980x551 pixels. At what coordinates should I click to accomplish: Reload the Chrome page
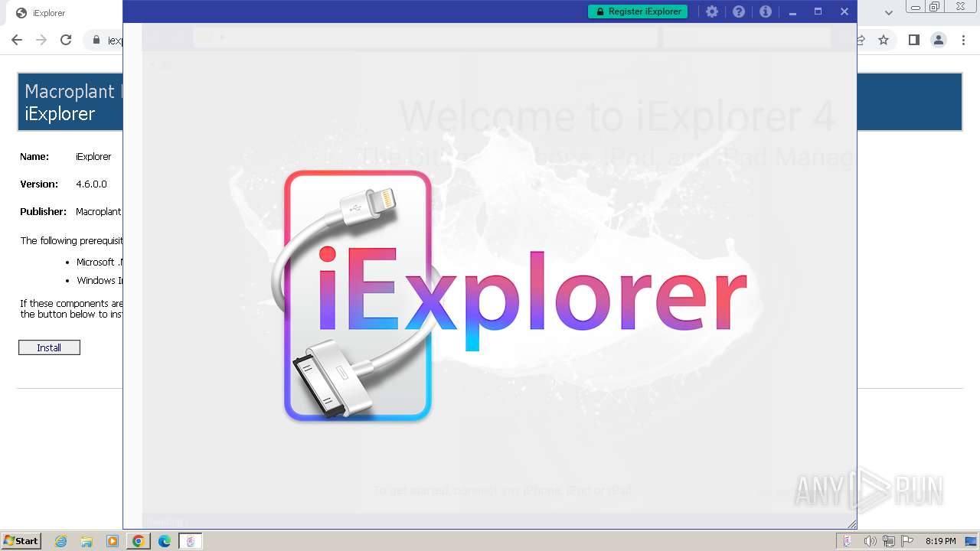pyautogui.click(x=66, y=40)
